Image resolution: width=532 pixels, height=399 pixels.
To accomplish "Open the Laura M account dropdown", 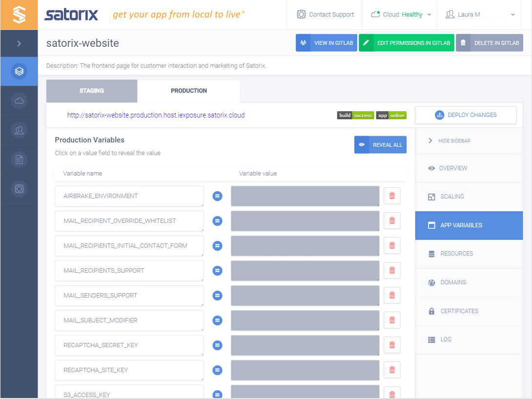I will tap(479, 14).
